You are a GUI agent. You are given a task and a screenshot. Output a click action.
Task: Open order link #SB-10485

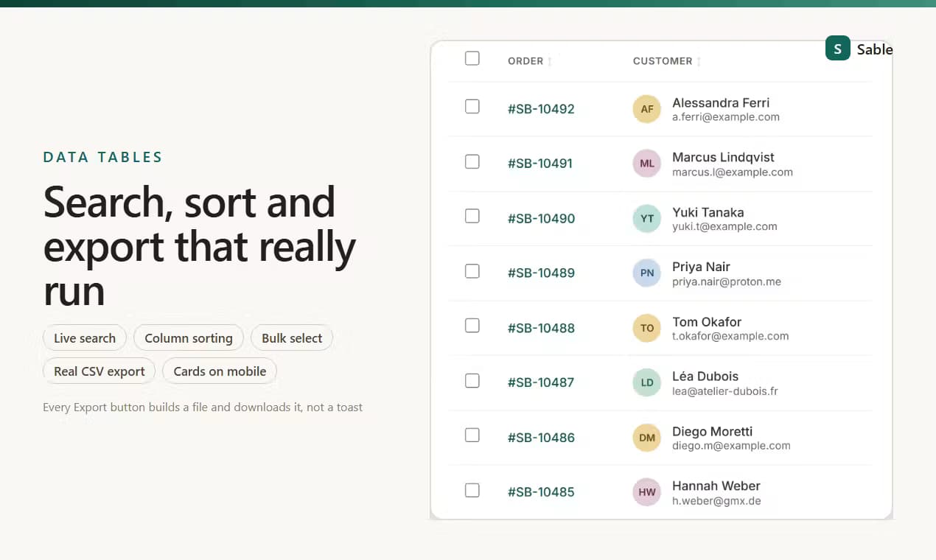(541, 492)
